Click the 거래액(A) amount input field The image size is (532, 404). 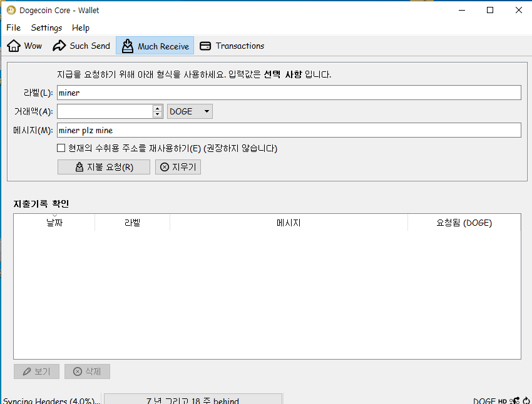[105, 111]
